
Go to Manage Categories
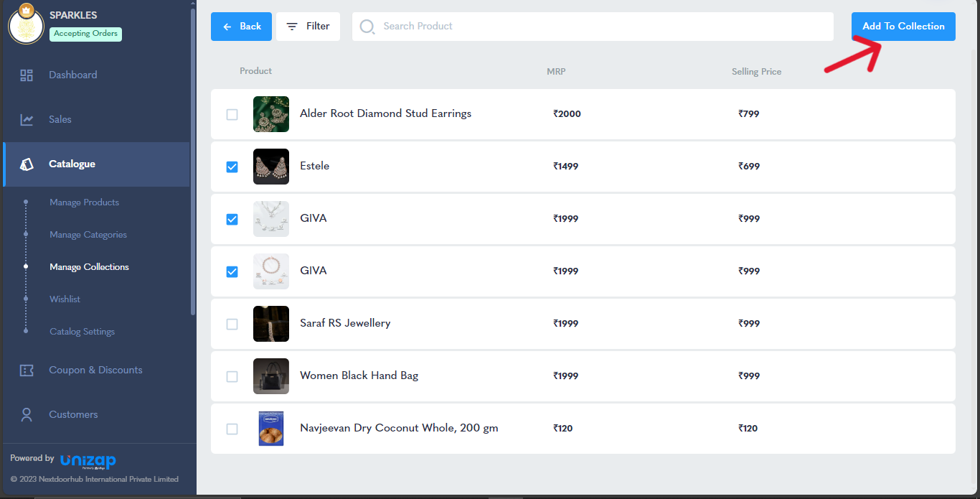click(88, 235)
